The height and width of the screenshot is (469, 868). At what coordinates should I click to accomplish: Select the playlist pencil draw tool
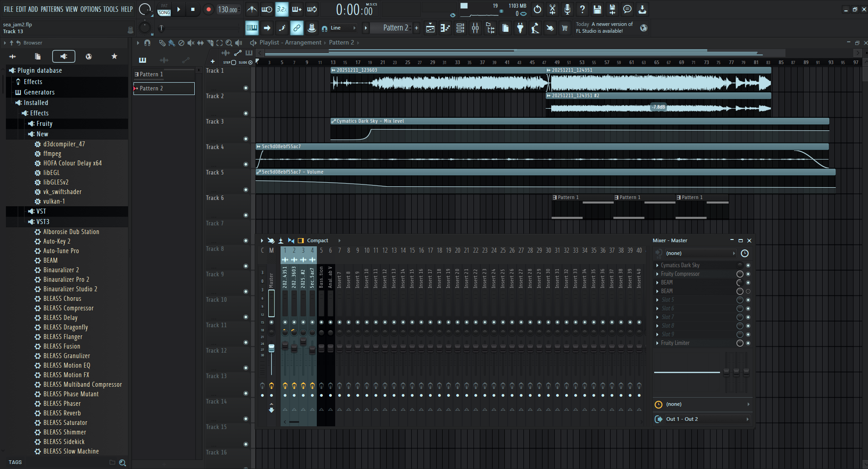pos(162,43)
